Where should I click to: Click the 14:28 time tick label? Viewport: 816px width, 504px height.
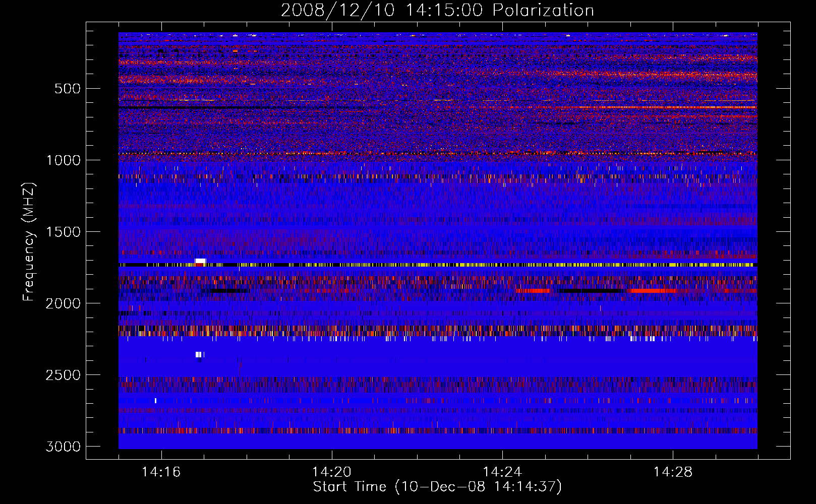coord(673,472)
